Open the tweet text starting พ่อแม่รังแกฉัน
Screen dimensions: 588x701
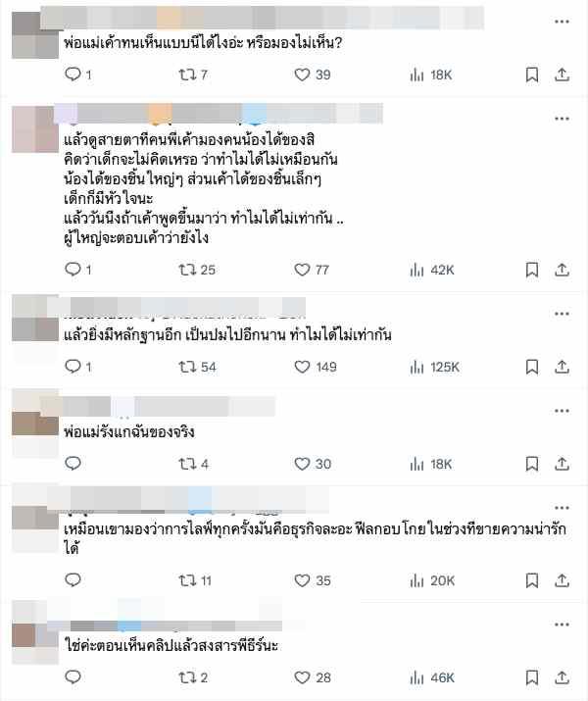point(129,431)
